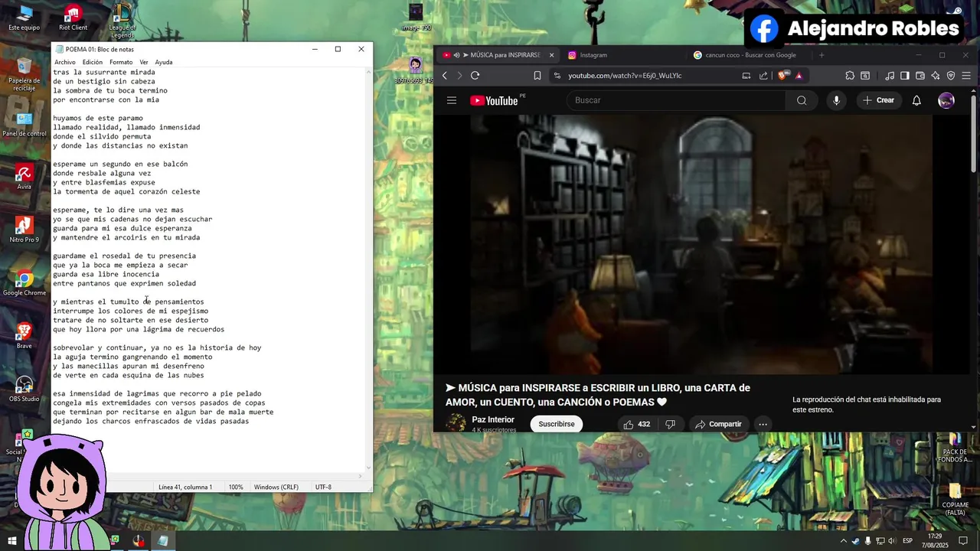Open the Brave playlist music icon
The width and height of the screenshot is (980, 551).
click(890, 76)
